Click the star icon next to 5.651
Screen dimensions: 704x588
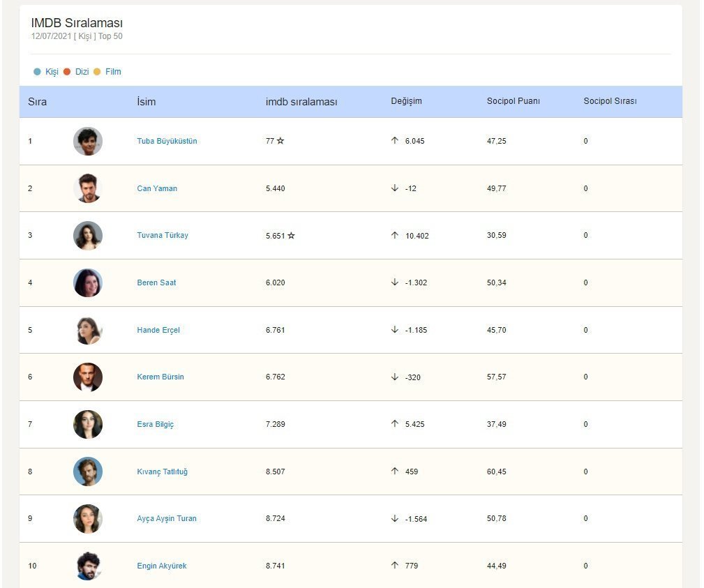(291, 236)
